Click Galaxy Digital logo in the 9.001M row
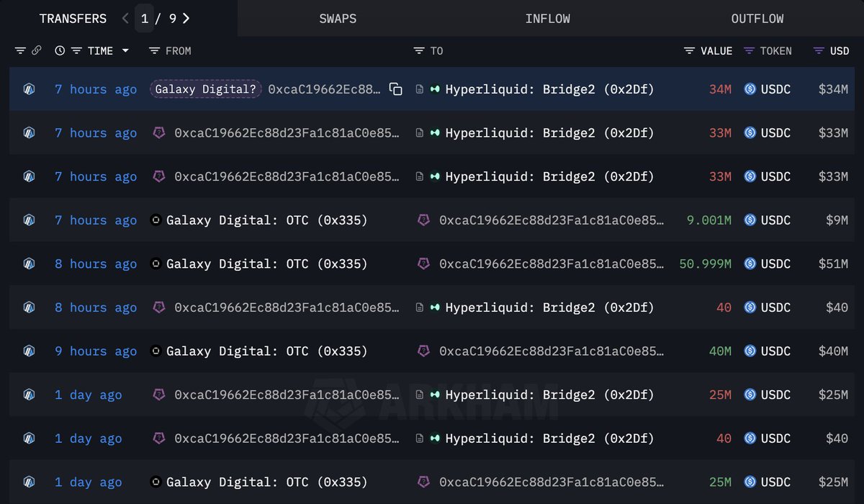Screen dimensions: 864x504 [156, 220]
